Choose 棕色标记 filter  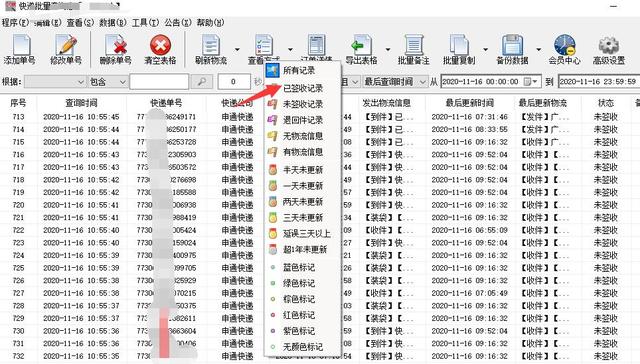tap(302, 299)
